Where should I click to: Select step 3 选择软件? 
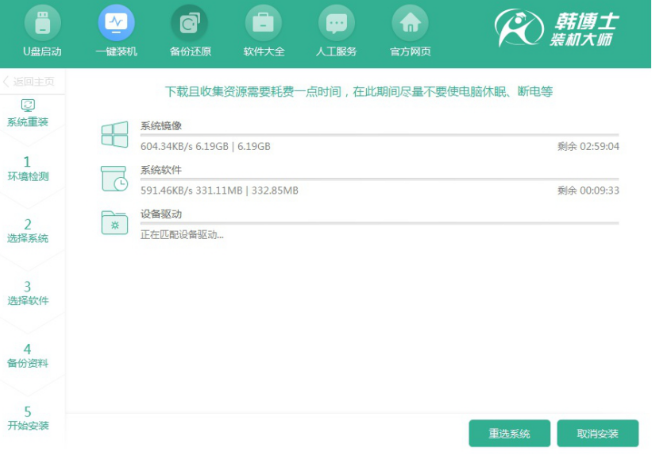(x=28, y=292)
